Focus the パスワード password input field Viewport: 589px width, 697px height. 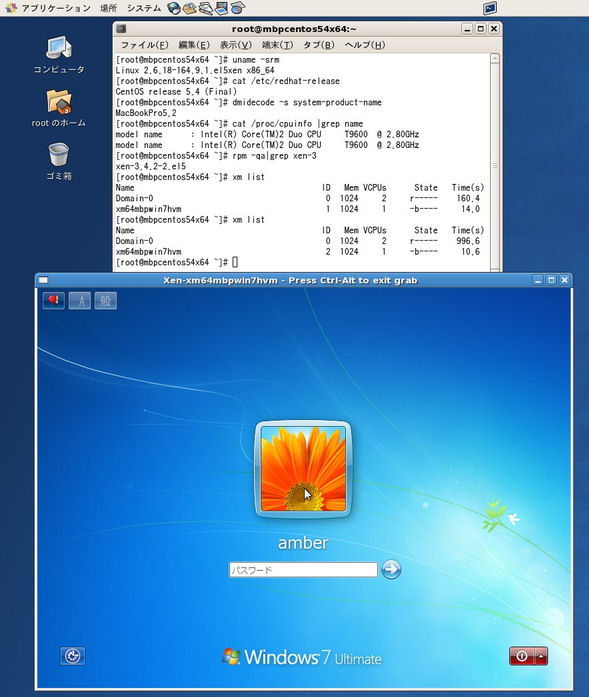tap(303, 569)
